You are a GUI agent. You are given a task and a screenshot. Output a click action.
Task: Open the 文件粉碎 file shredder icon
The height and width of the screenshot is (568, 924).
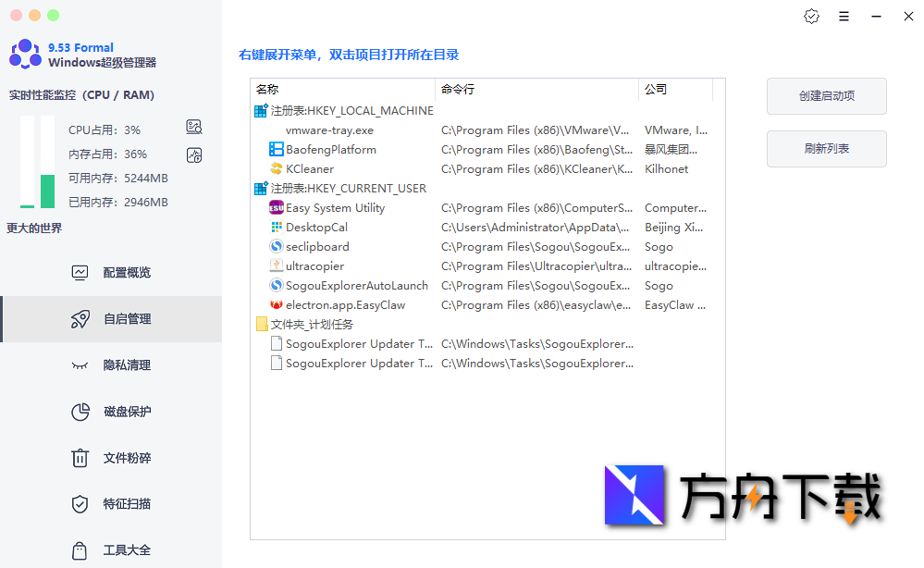coord(80,457)
